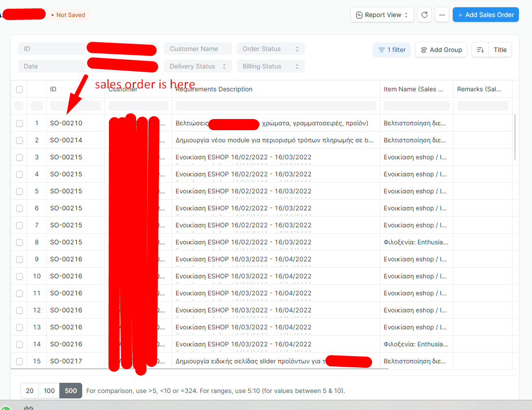
Task: Click Add Sales Order button
Action: [485, 15]
